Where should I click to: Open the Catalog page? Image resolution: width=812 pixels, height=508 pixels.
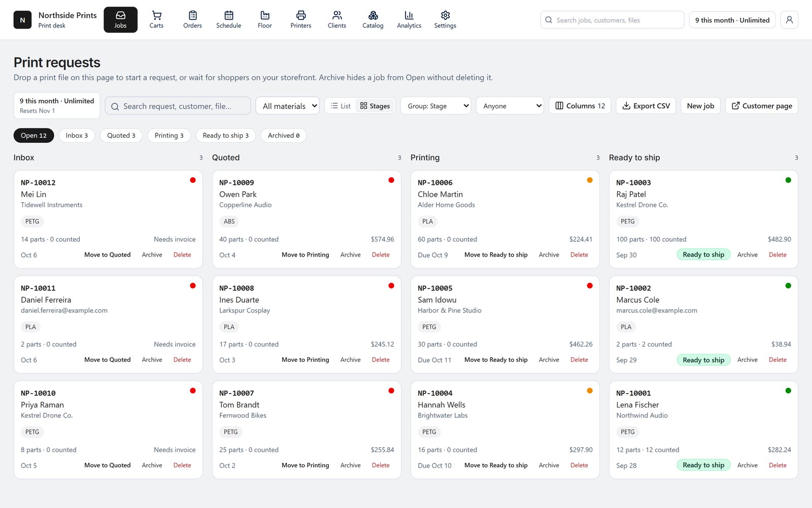point(373,20)
